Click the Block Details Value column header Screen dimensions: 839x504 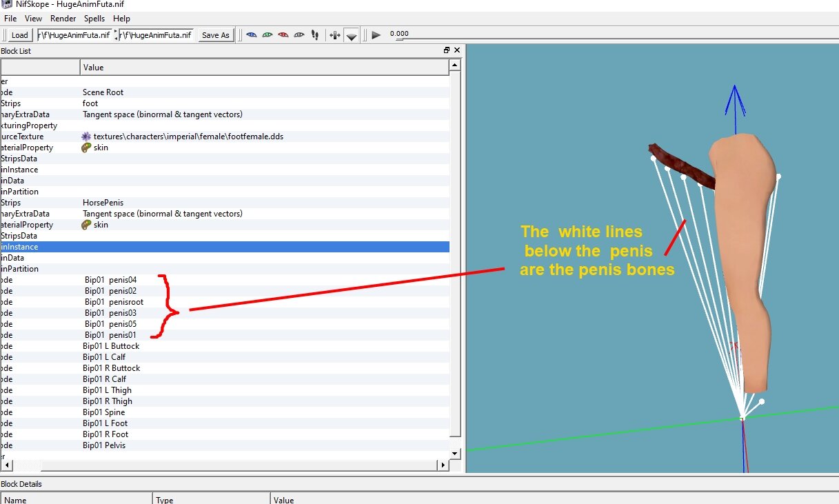point(554,498)
